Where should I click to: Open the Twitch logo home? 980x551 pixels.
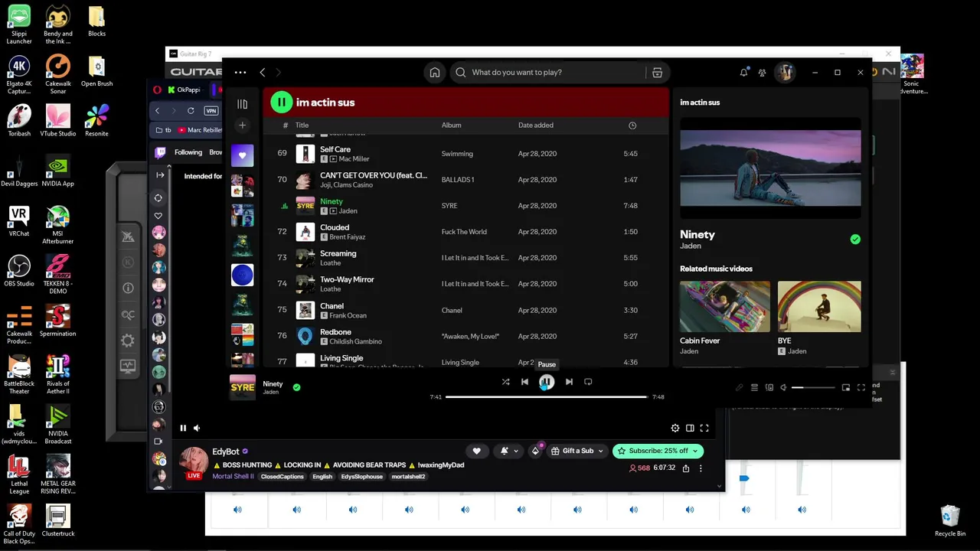[x=160, y=152]
